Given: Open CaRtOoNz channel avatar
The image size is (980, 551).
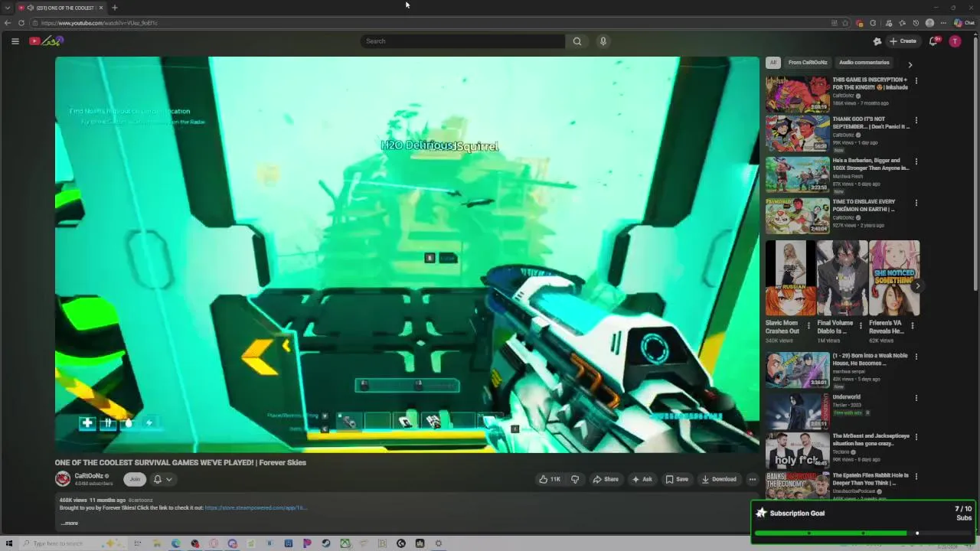Looking at the screenshot, I should click(x=63, y=479).
